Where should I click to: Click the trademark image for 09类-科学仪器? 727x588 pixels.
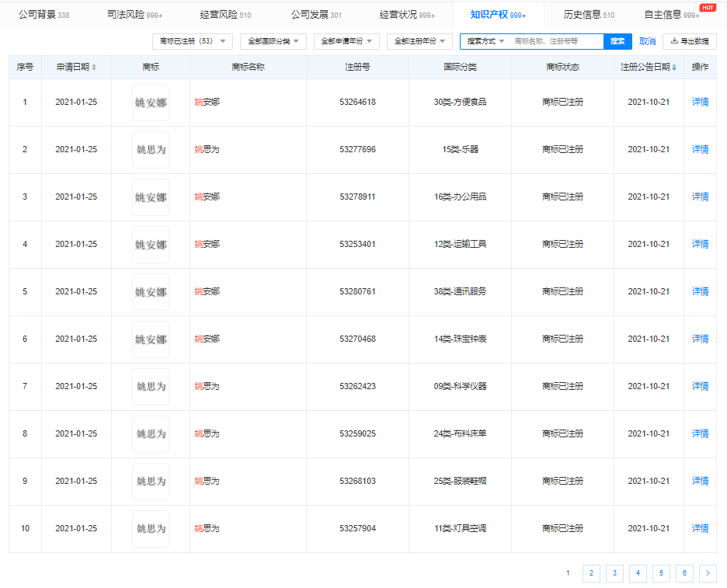151,387
